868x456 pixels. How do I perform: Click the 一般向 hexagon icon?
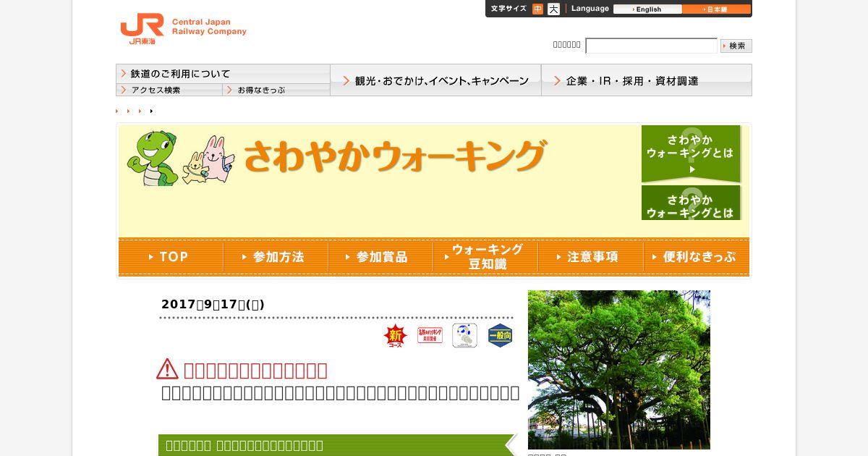coord(500,336)
